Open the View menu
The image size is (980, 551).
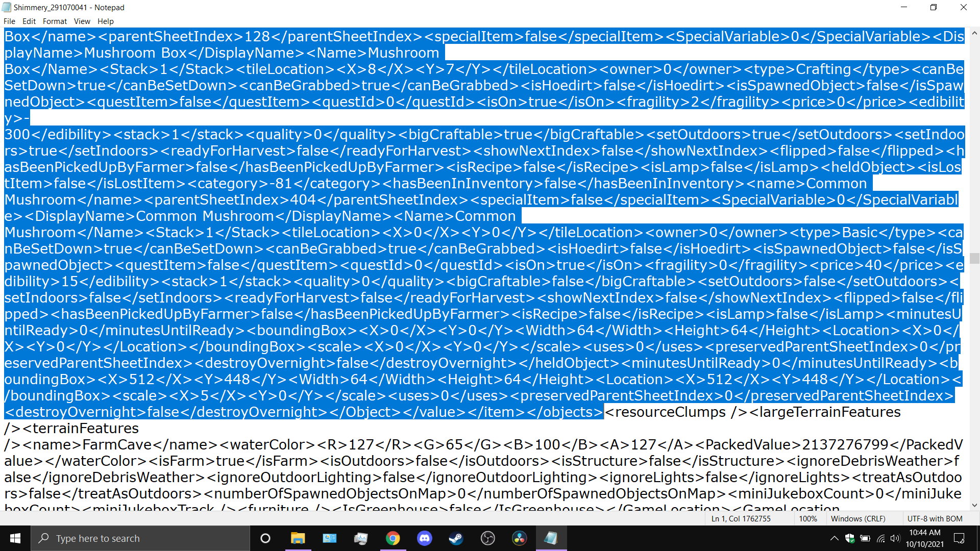pyautogui.click(x=82, y=21)
